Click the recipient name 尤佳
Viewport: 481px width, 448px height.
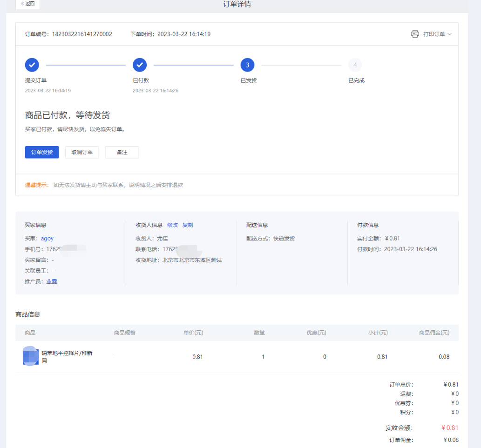pyautogui.click(x=163, y=238)
